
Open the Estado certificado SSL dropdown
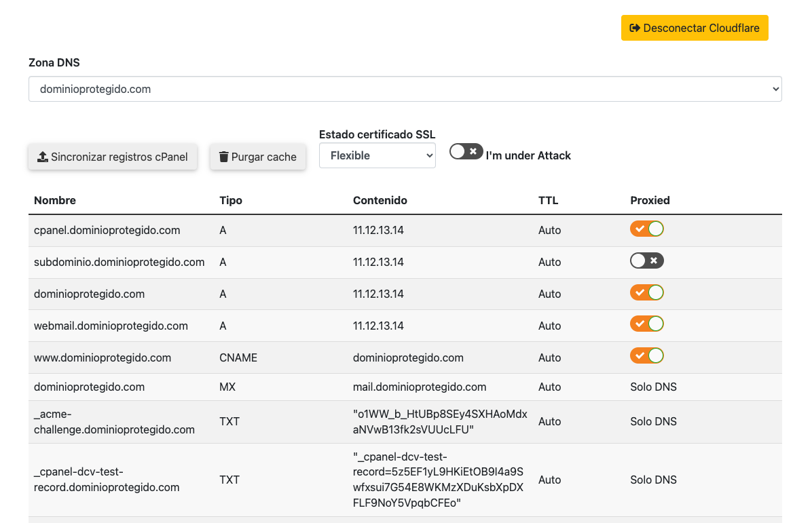377,155
